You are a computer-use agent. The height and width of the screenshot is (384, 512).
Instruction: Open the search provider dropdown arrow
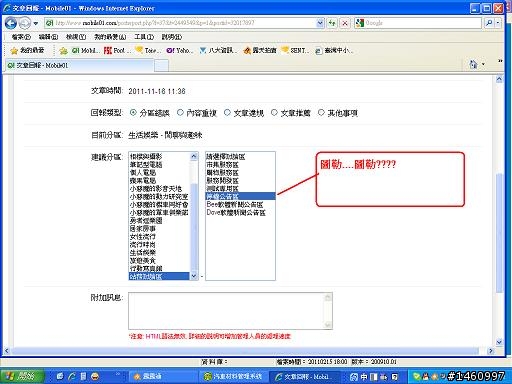pos(498,23)
